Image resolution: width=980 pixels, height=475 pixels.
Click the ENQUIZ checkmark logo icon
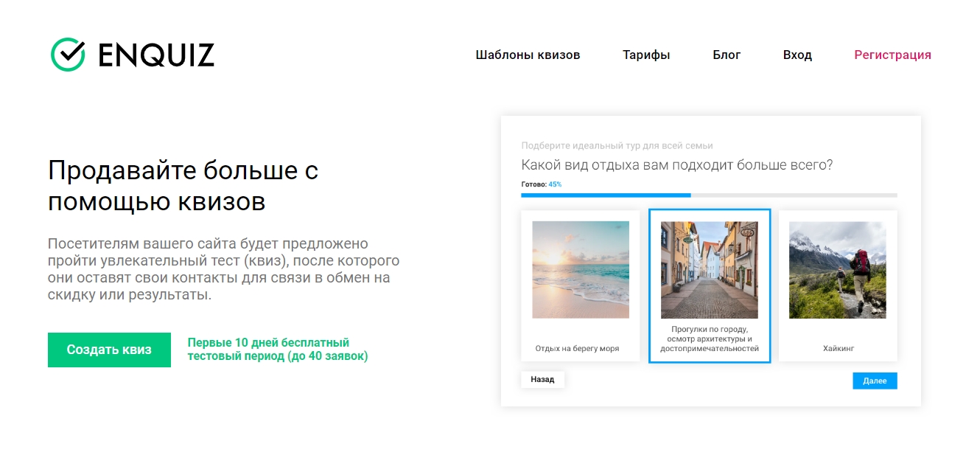coord(68,54)
